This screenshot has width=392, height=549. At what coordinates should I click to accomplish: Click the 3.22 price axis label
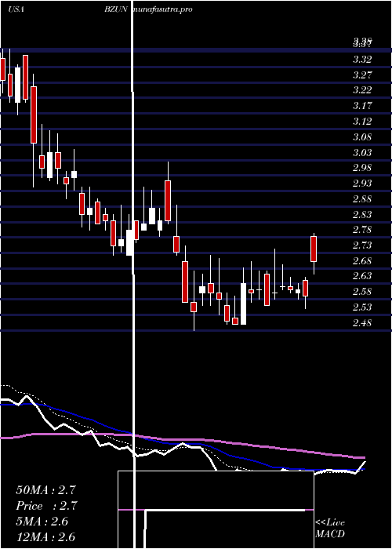(x=362, y=90)
